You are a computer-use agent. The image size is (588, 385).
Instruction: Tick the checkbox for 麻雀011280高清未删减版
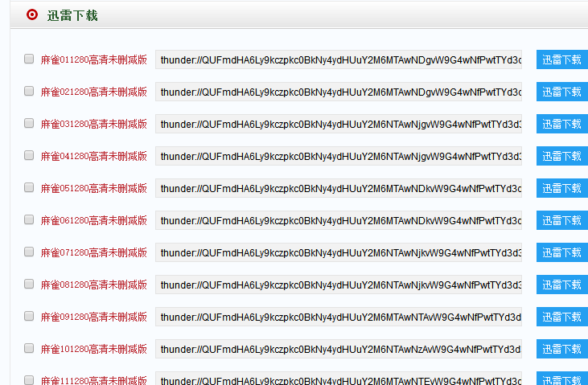[29, 59]
